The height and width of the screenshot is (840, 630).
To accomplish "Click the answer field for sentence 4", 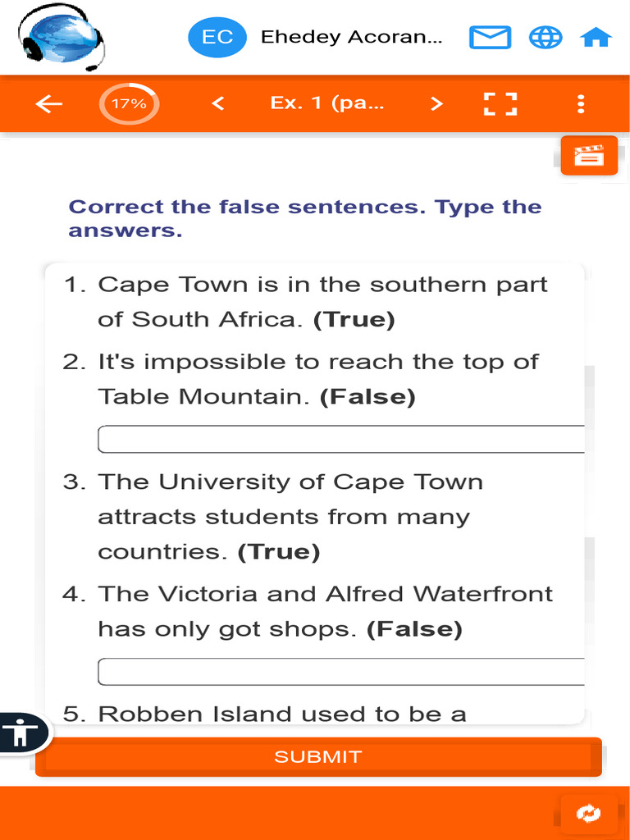I will (x=341, y=672).
